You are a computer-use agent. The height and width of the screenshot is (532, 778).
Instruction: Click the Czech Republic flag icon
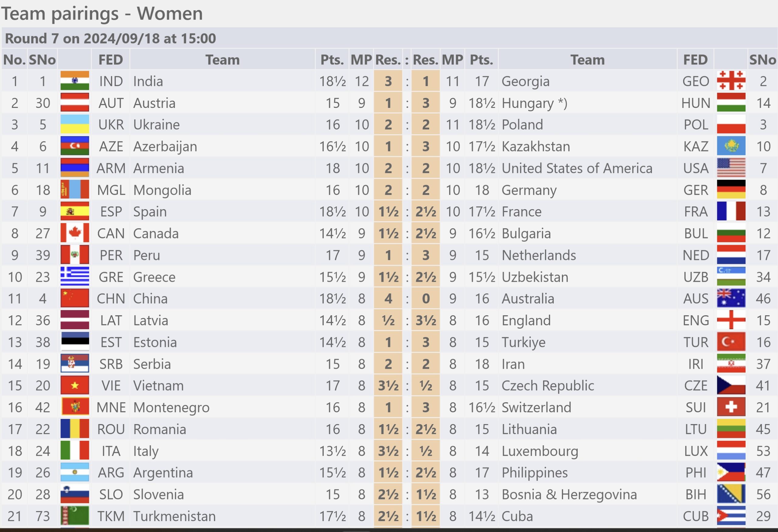click(x=731, y=385)
